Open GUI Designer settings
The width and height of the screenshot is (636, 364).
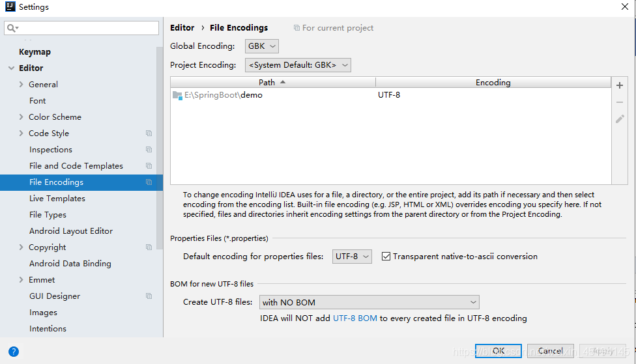tap(55, 296)
